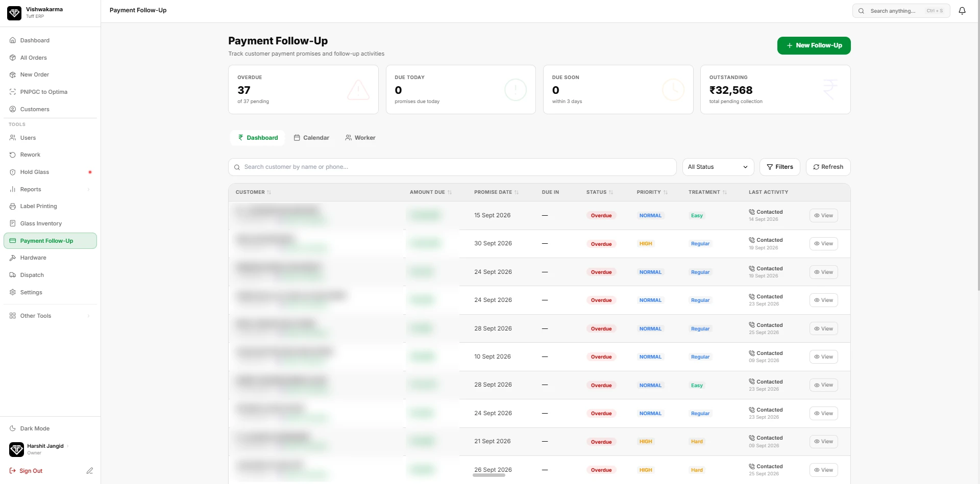This screenshot has width=980, height=484.
Task: Click the Vishwakarma diamond logo
Action: (x=14, y=13)
